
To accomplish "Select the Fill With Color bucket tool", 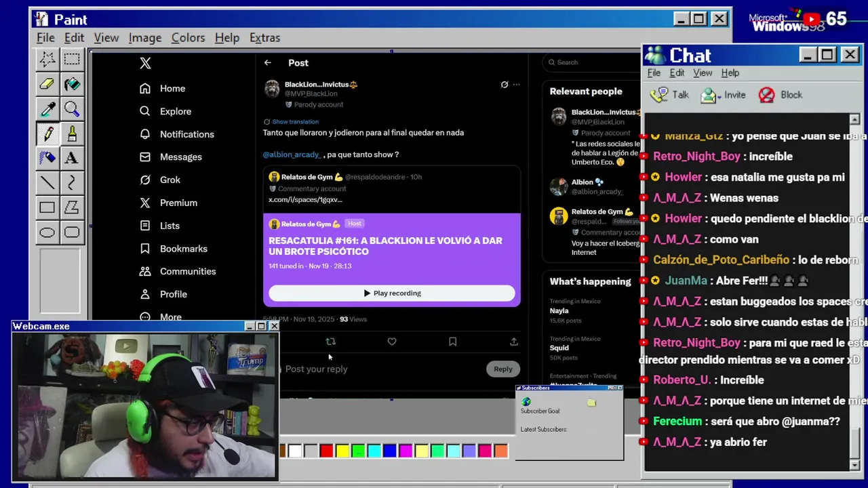I will click(x=72, y=85).
